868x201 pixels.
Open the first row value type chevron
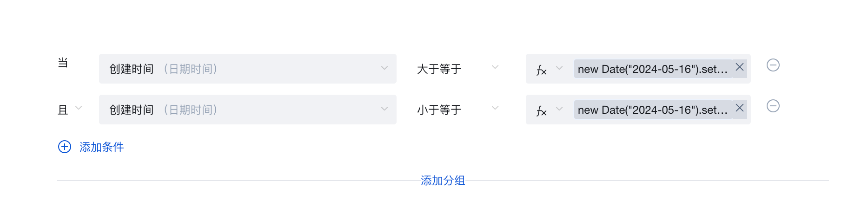(x=559, y=68)
